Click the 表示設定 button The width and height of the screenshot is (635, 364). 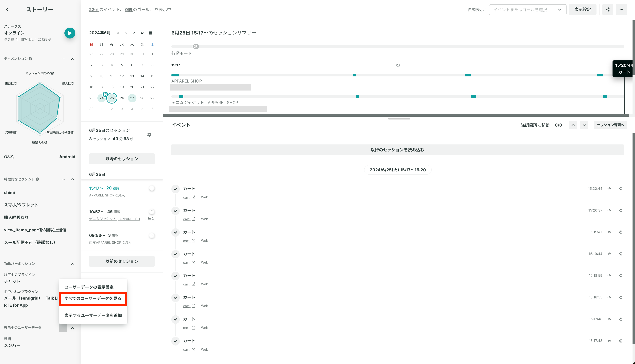tap(583, 10)
